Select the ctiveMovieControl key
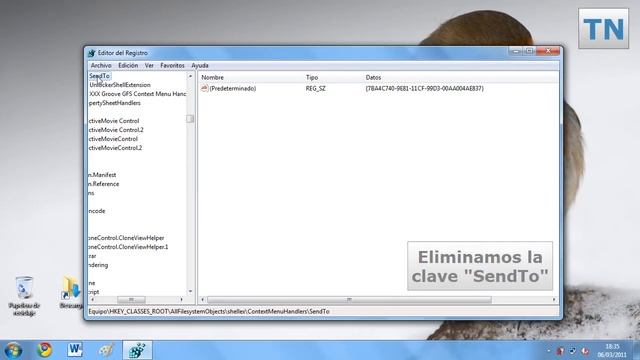Image resolution: width=640 pixels, height=360 pixels. point(113,139)
